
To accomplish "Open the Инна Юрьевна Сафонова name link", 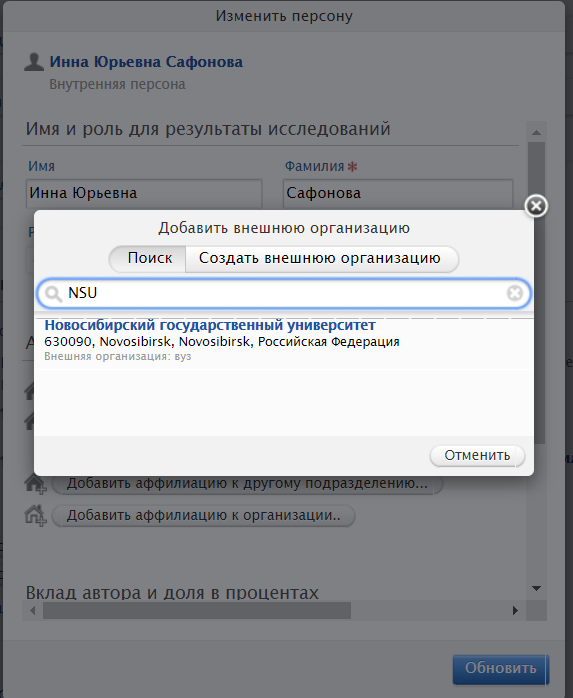I will (x=146, y=62).
